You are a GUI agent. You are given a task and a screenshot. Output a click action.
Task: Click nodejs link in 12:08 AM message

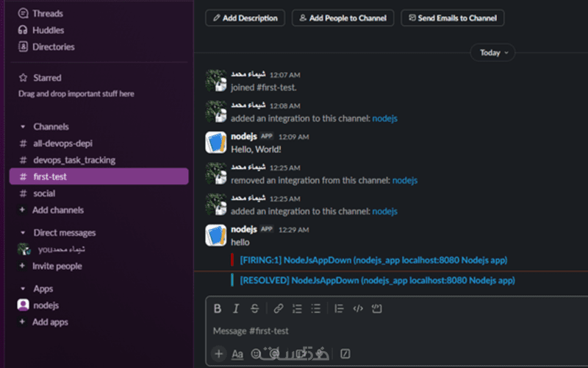coord(384,118)
